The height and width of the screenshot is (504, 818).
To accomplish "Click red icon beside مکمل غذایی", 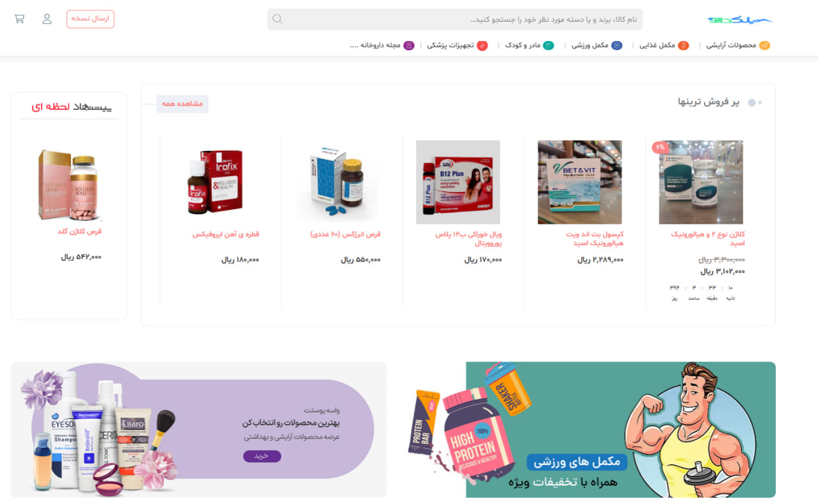I will (684, 45).
